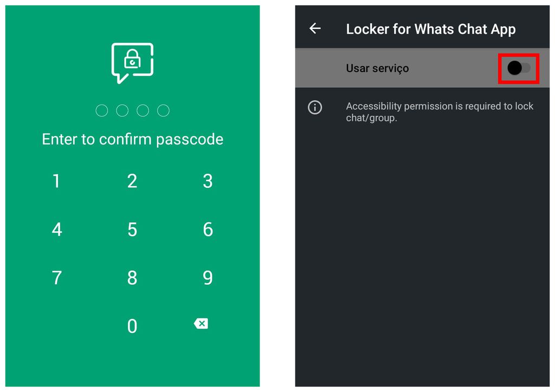Go back using the arrow in Locker header
The width and height of the screenshot is (555, 392).
coord(315,28)
